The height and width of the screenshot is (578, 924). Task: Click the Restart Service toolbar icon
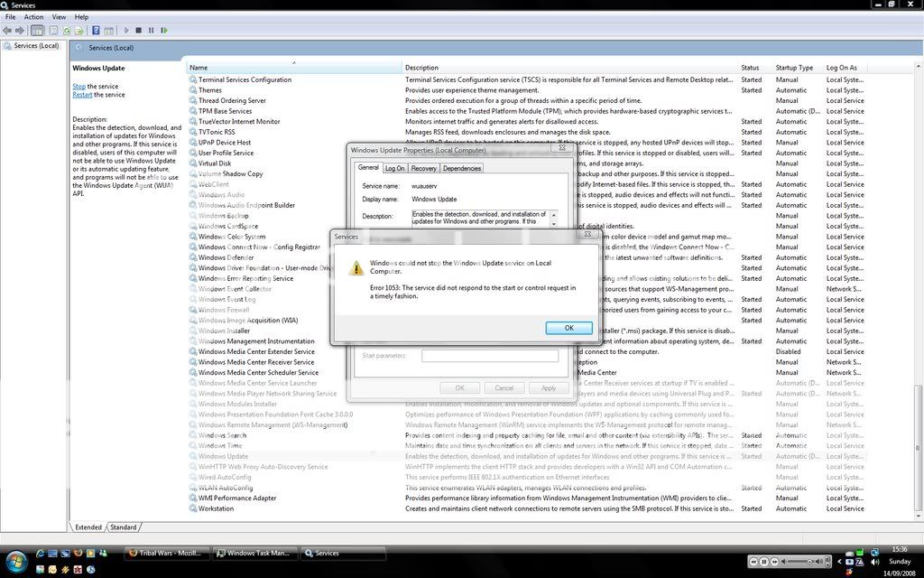(x=162, y=31)
